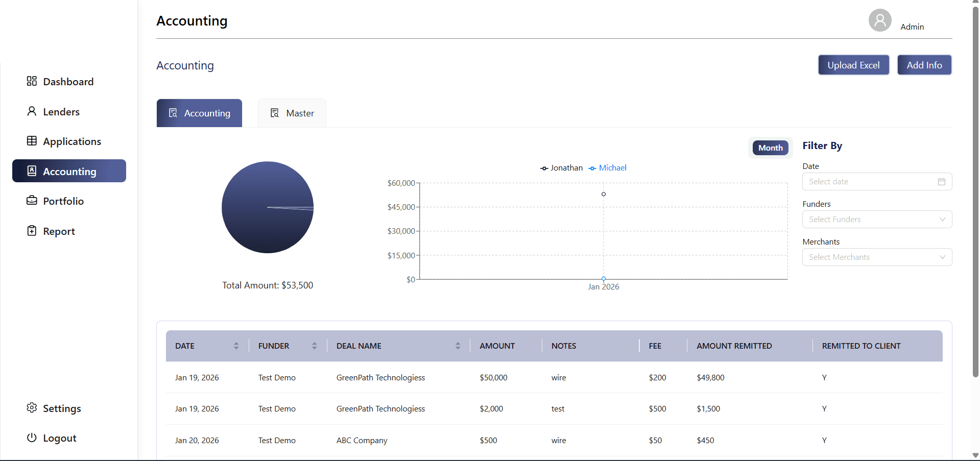Click the $450 remitted cell
This screenshot has width=980, height=461.
click(x=705, y=440)
